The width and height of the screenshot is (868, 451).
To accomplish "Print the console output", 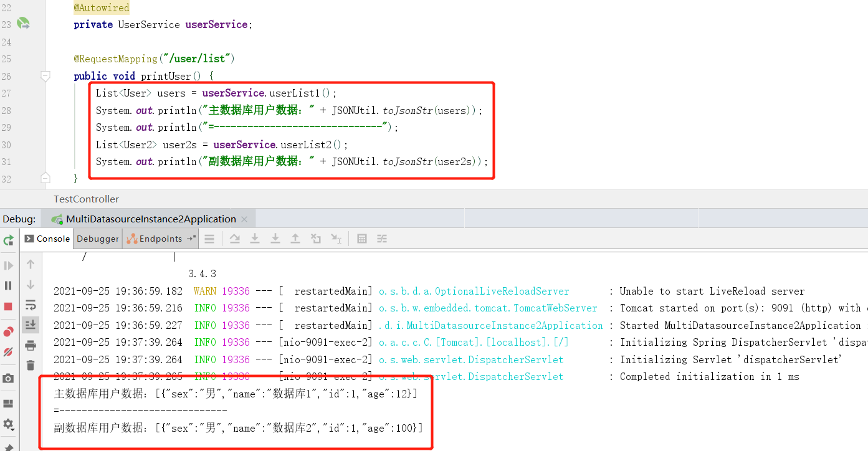I will tap(31, 345).
